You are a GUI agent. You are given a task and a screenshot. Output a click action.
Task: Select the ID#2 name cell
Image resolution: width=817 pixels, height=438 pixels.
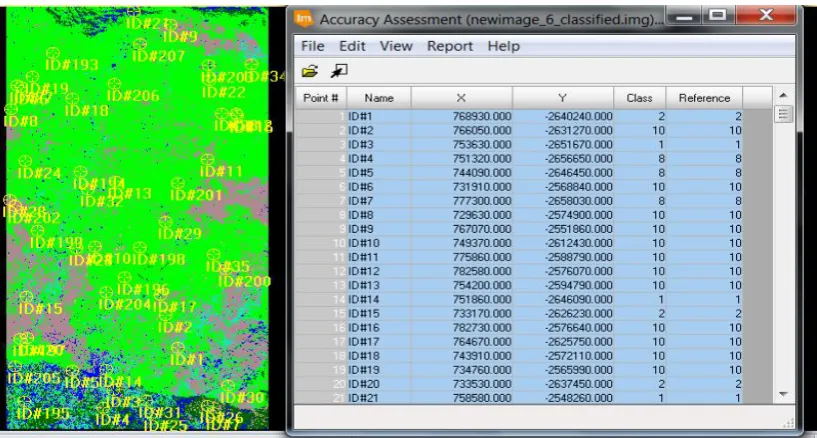click(379, 130)
